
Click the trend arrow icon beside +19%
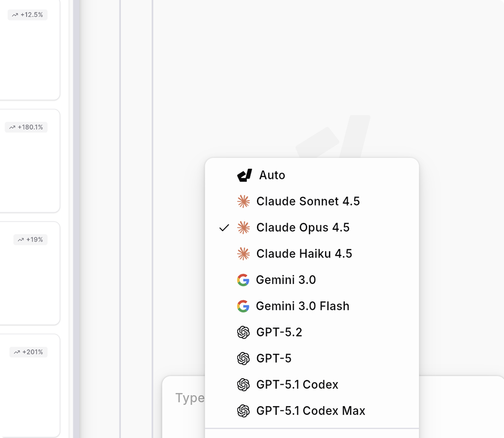pyautogui.click(x=21, y=240)
